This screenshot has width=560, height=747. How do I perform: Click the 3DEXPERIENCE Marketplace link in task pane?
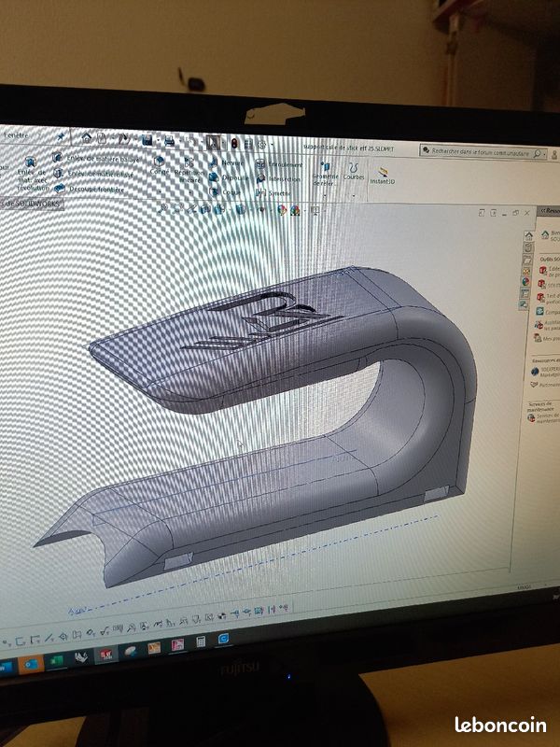coord(545,372)
